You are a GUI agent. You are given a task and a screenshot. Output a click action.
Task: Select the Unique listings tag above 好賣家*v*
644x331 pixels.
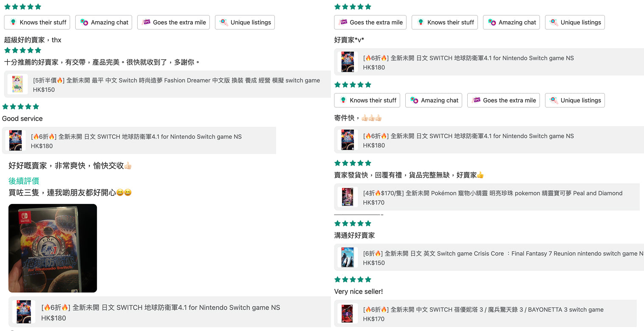point(575,23)
